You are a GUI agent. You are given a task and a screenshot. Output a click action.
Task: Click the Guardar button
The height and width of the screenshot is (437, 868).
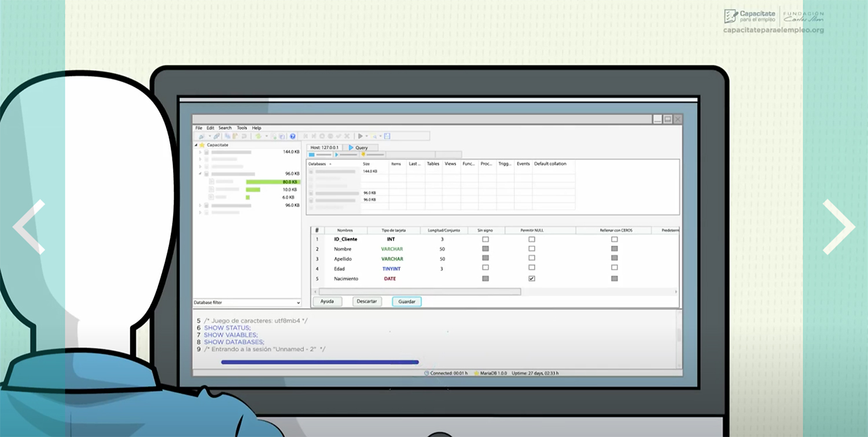(x=407, y=302)
